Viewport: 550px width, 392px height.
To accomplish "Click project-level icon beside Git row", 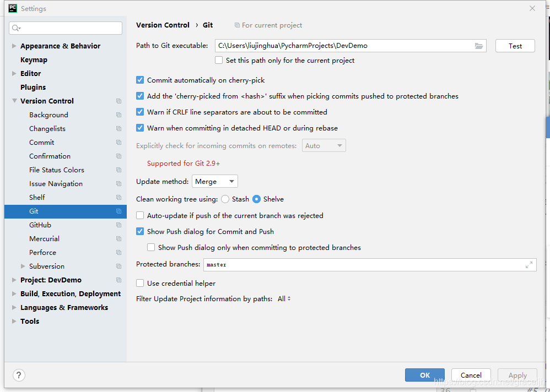I will [118, 211].
